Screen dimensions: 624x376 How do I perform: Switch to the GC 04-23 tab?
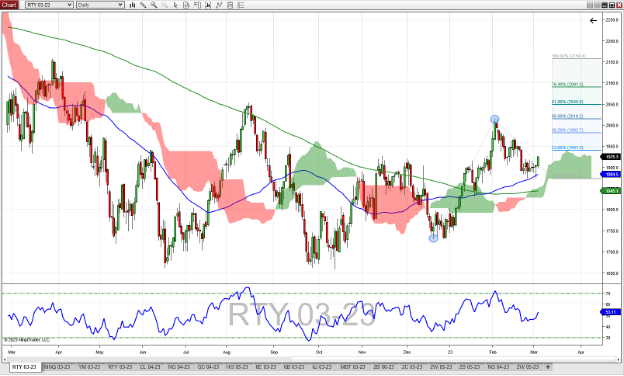(x=208, y=367)
